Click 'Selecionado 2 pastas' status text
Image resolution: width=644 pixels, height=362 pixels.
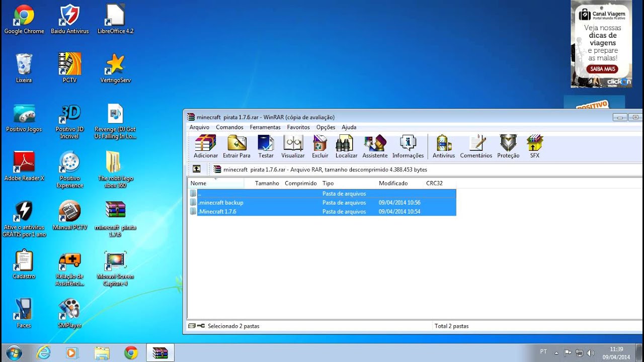233,326
